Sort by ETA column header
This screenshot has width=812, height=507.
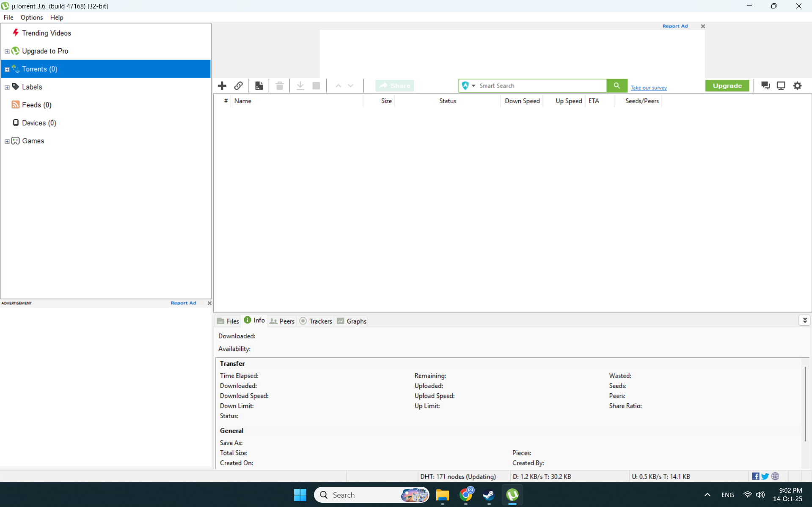click(600, 101)
